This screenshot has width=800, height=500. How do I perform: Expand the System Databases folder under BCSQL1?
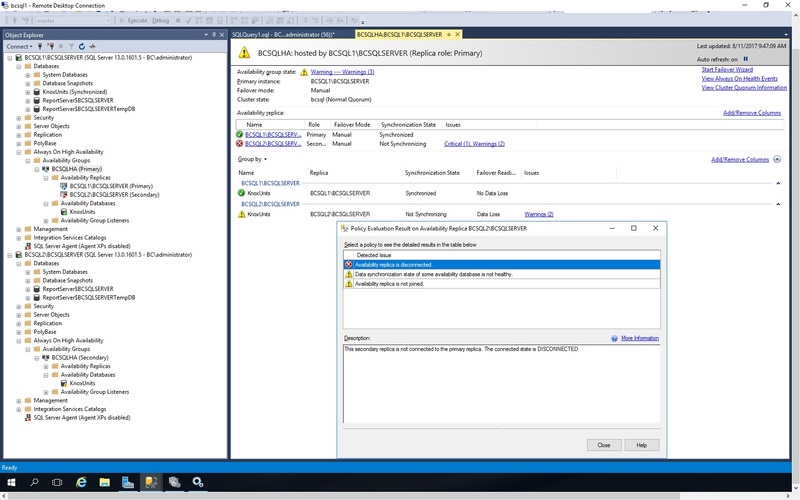click(x=29, y=75)
